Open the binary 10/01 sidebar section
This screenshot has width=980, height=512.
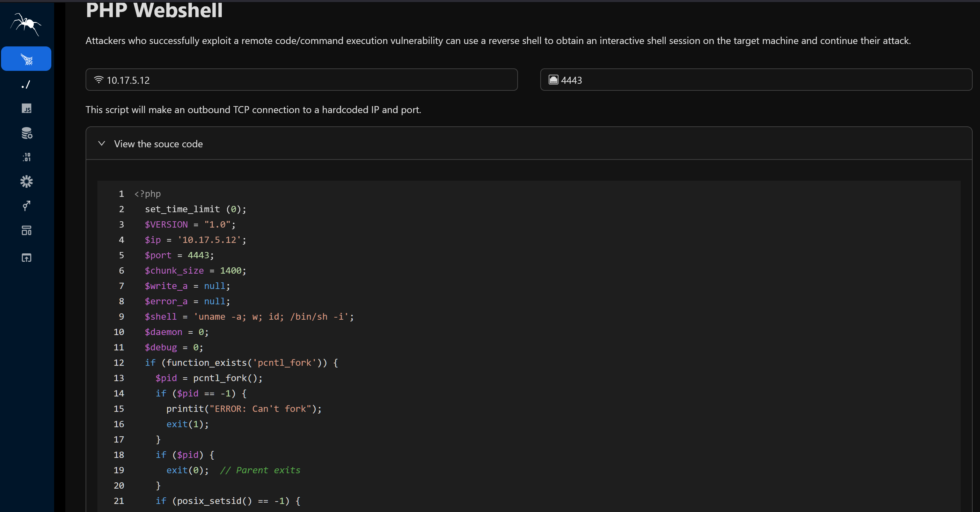pos(26,157)
